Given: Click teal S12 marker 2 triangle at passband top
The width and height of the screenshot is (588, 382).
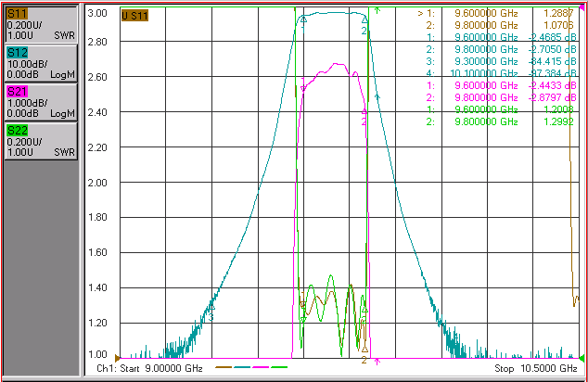Looking at the screenshot, I should [364, 19].
